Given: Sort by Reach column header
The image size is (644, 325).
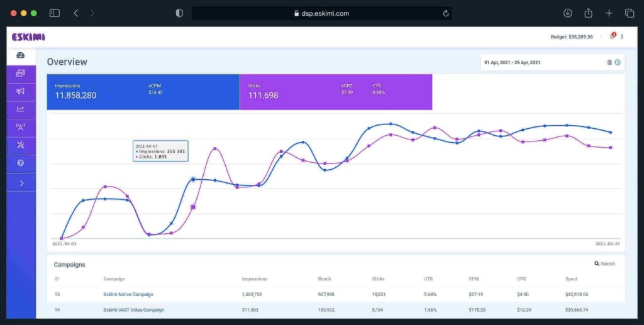Looking at the screenshot, I should click(x=325, y=279).
